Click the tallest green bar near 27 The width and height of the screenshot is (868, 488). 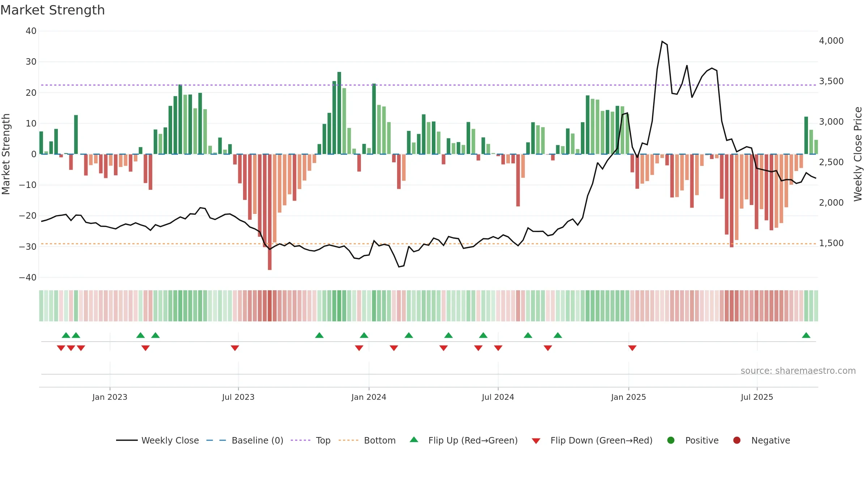click(x=339, y=113)
